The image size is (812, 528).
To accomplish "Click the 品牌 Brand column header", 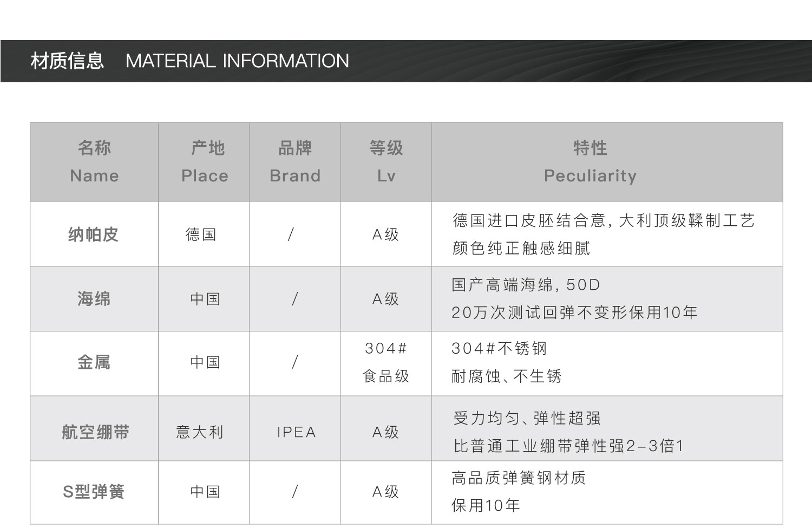I will click(x=295, y=162).
